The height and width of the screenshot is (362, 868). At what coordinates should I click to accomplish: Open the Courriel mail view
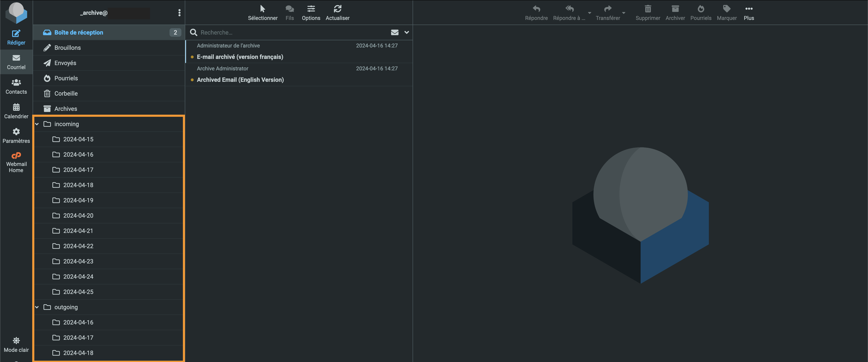pos(16,62)
